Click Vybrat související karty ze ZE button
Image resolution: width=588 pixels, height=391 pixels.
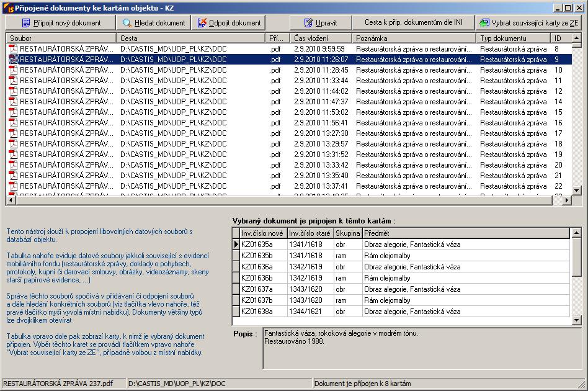tap(528, 22)
